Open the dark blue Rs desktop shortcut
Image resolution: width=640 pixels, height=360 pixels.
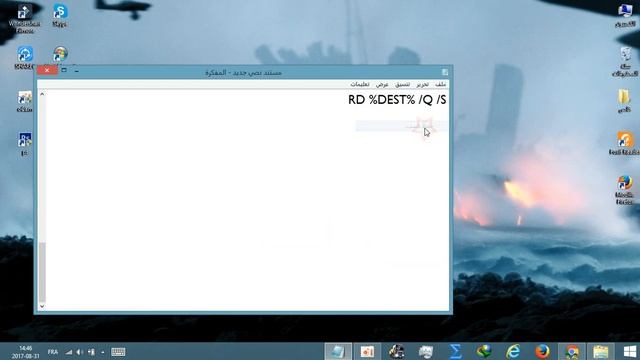(24, 144)
